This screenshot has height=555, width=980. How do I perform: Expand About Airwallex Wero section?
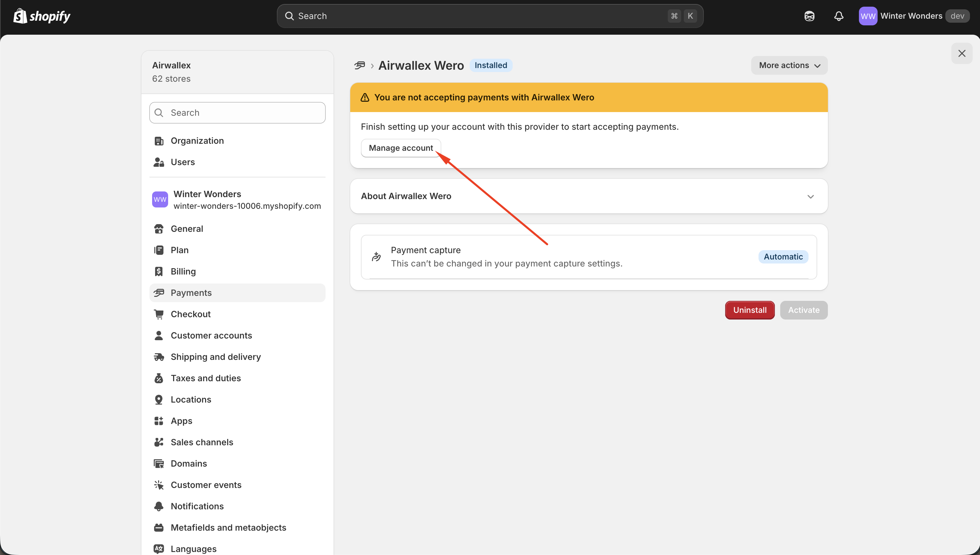[x=588, y=196]
